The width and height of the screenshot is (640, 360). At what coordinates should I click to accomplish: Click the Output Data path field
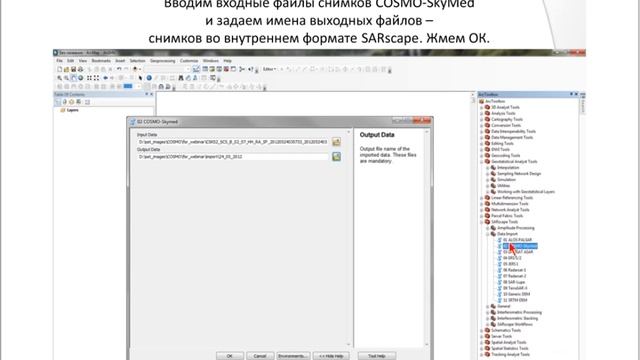click(233, 157)
